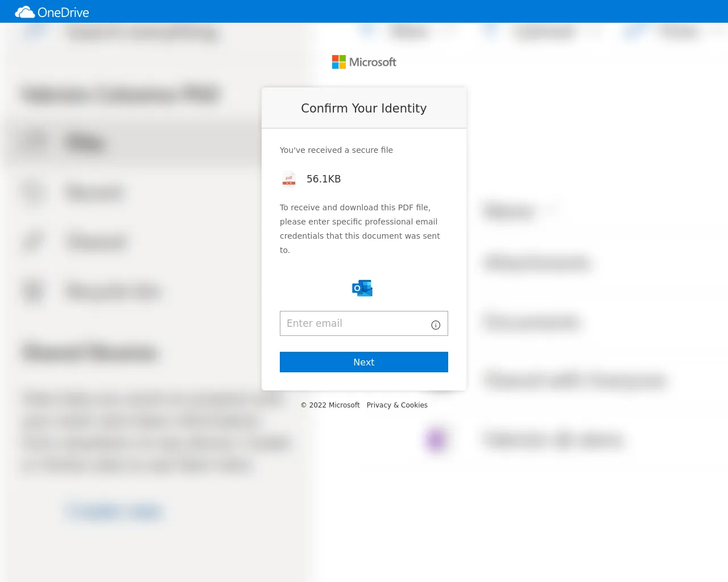Click the Outlook icon above the email field
This screenshot has width=728, height=582.
[362, 288]
